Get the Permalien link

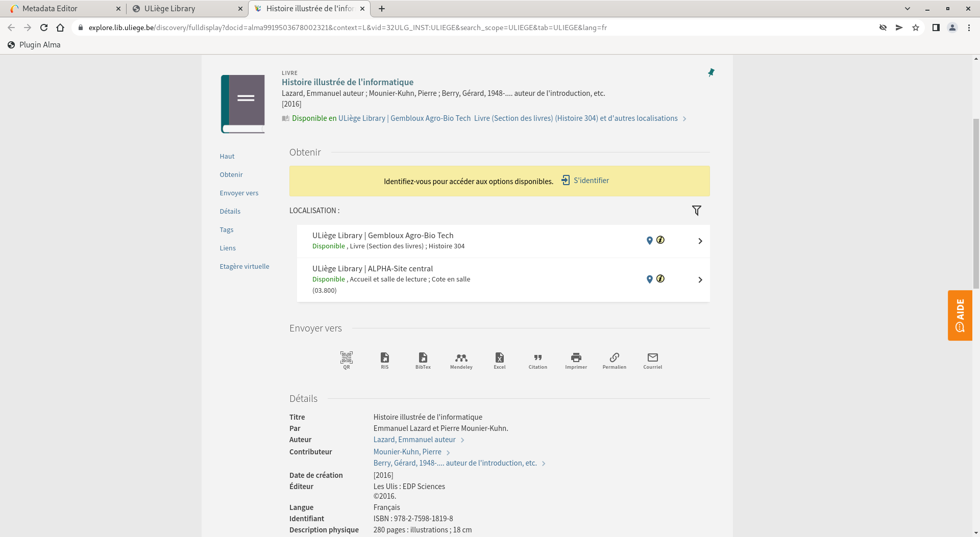tap(615, 360)
